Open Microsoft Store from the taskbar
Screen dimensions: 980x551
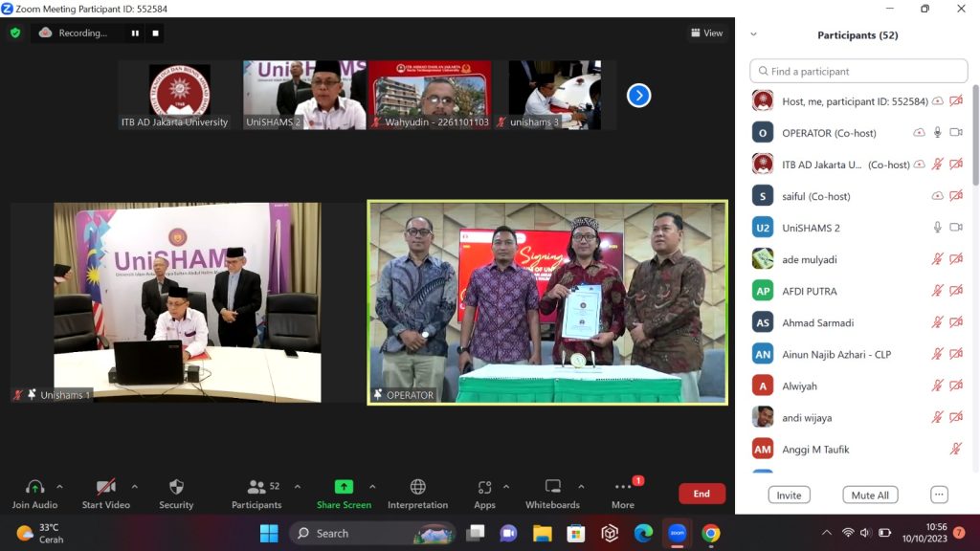(575, 534)
